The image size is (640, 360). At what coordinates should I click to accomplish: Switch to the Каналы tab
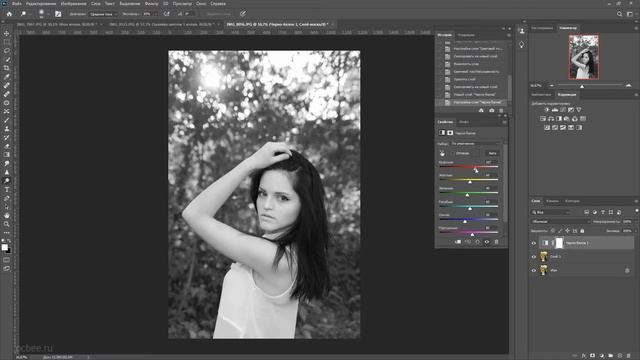point(552,201)
